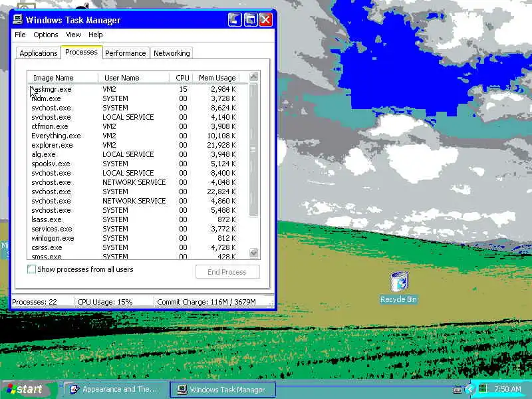Switch to the Networking tab

point(172,53)
